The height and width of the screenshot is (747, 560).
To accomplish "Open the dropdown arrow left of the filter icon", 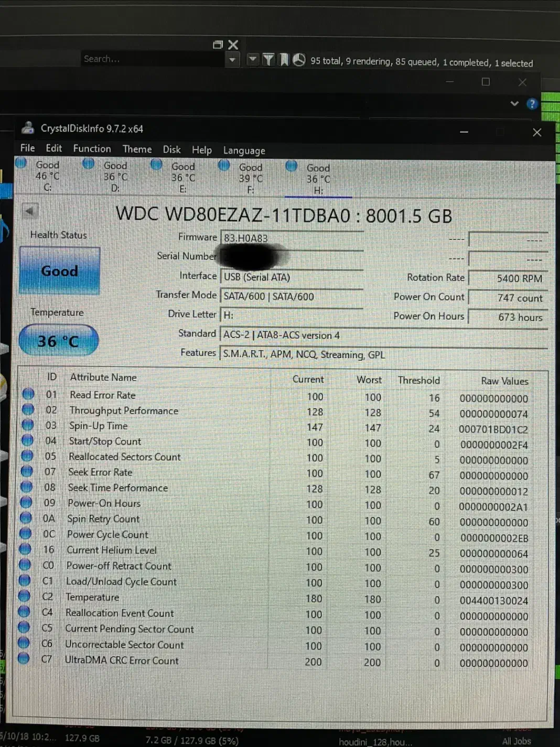I will click(x=253, y=59).
